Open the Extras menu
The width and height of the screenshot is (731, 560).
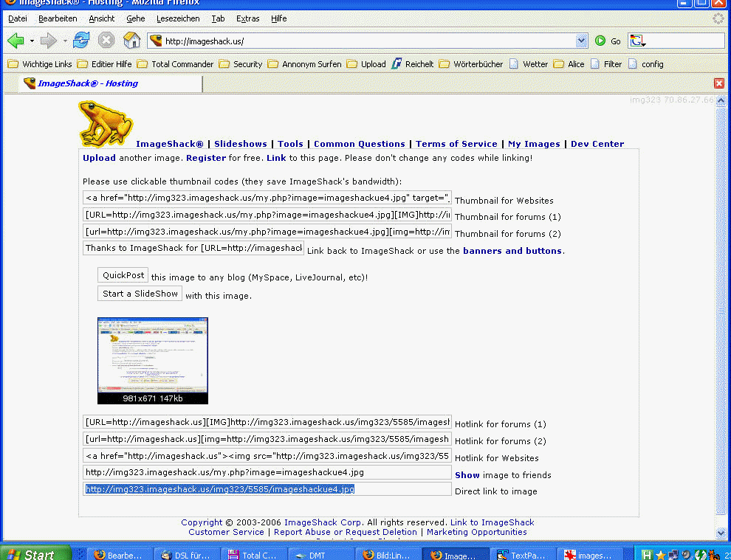point(247,18)
